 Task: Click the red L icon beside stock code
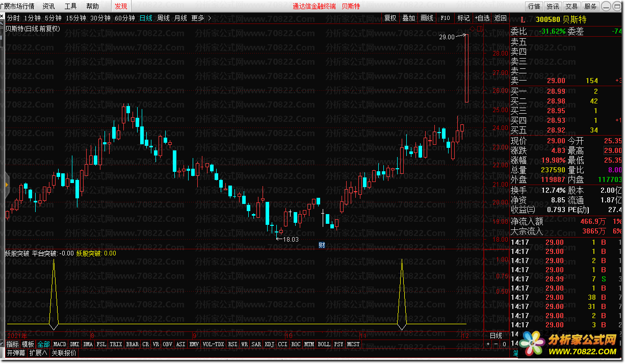pyautogui.click(x=522, y=19)
